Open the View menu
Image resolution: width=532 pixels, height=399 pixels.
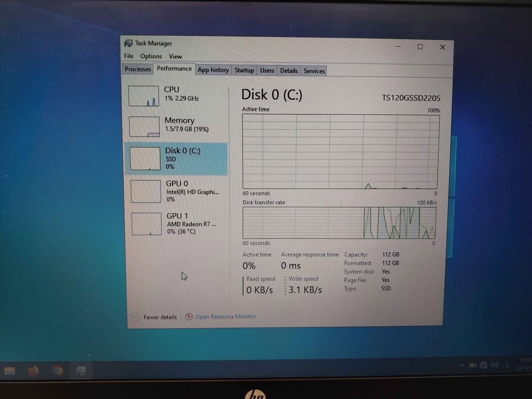point(175,56)
